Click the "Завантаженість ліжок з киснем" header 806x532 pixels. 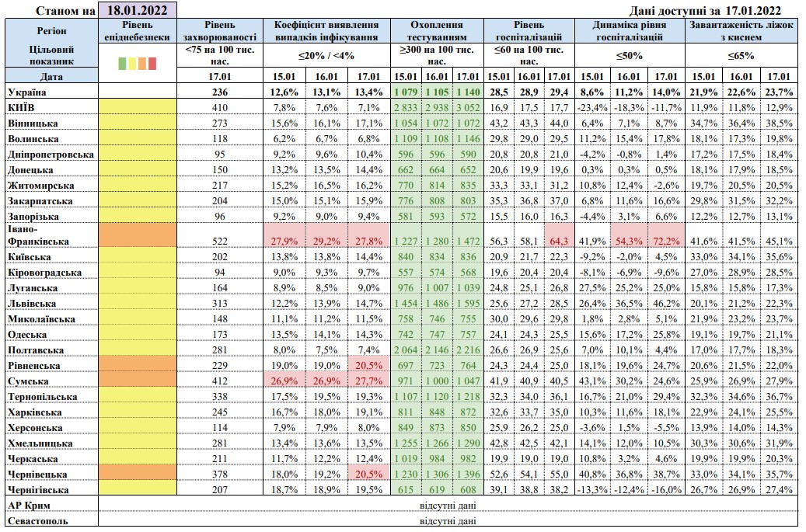click(x=742, y=30)
